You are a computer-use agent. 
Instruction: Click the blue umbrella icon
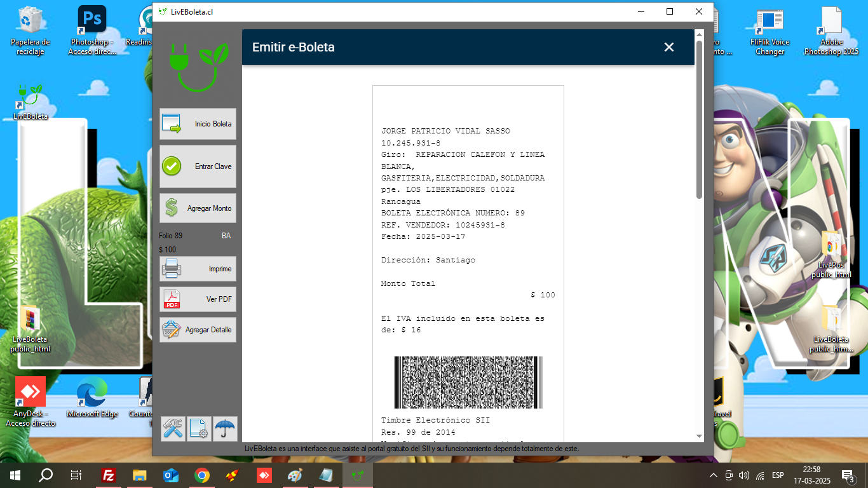pyautogui.click(x=225, y=429)
